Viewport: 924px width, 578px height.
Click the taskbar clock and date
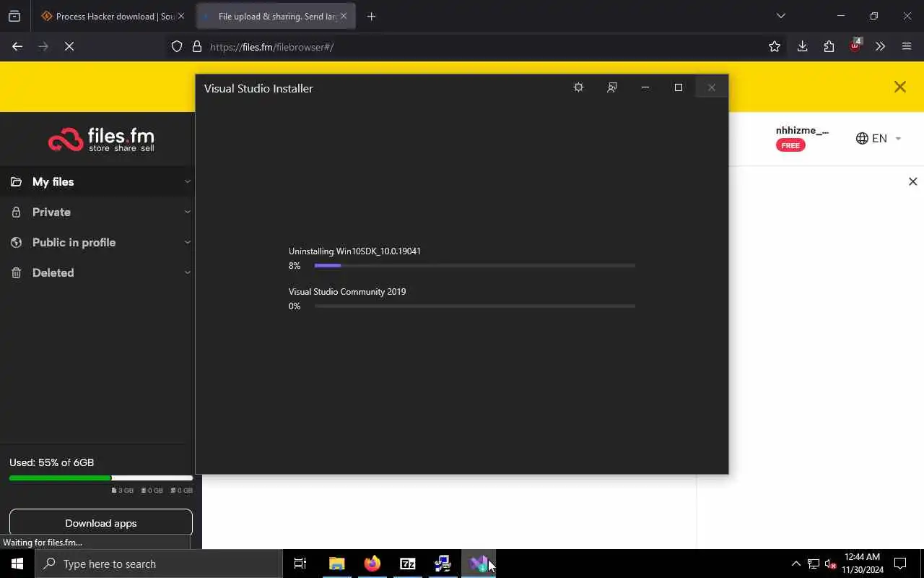coord(863,564)
